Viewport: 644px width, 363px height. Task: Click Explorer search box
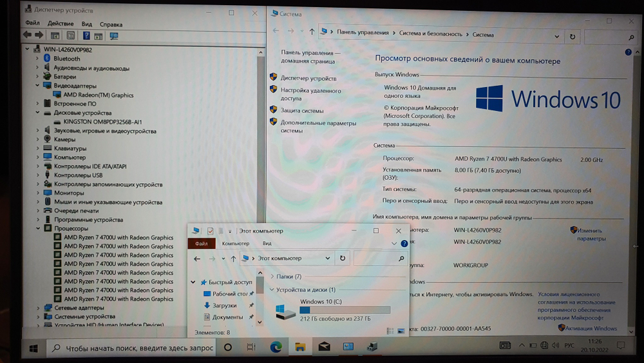(379, 258)
